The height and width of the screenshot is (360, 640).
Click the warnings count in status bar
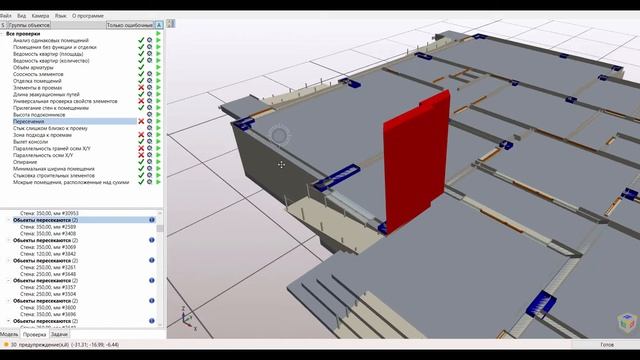coord(40,345)
